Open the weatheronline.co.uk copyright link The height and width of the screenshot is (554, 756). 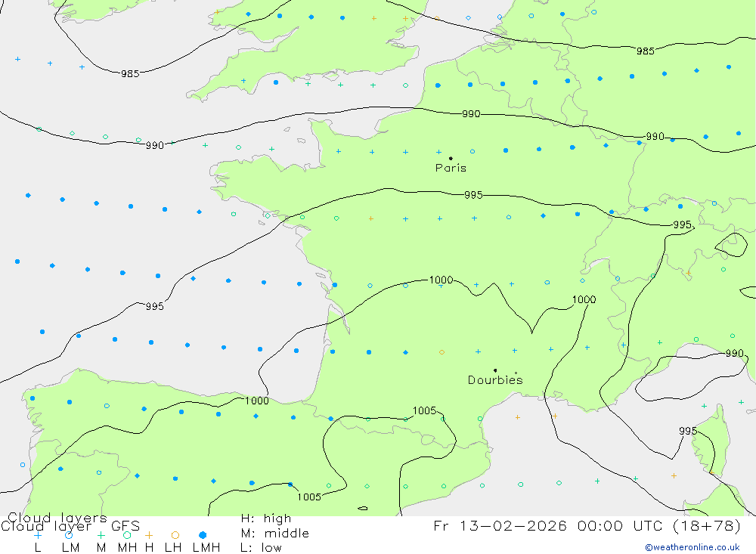coord(692,547)
